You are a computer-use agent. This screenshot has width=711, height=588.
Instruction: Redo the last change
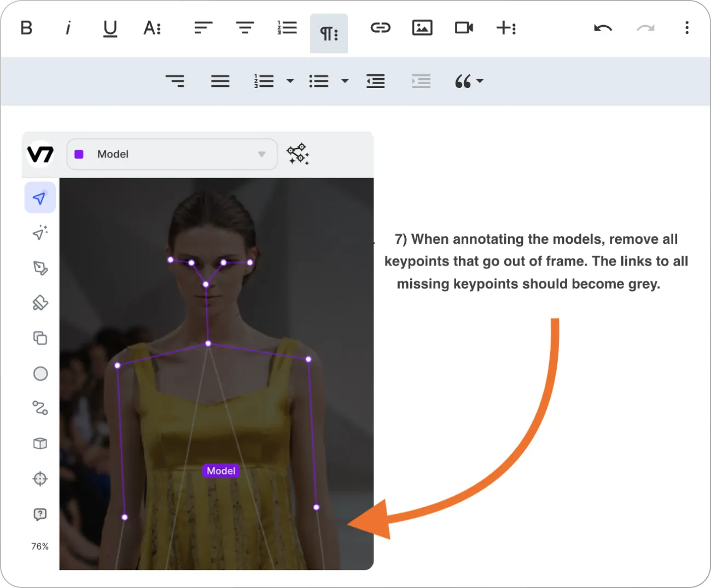(x=645, y=28)
